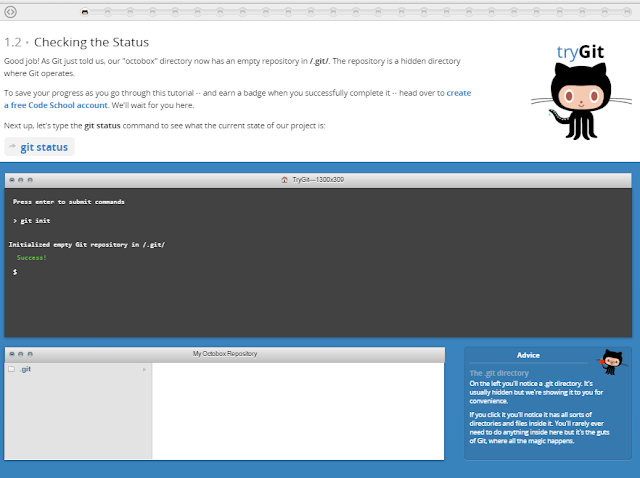This screenshot has height=478, width=640.
Task: Close the TryGit terminal window
Action: coord(12,180)
